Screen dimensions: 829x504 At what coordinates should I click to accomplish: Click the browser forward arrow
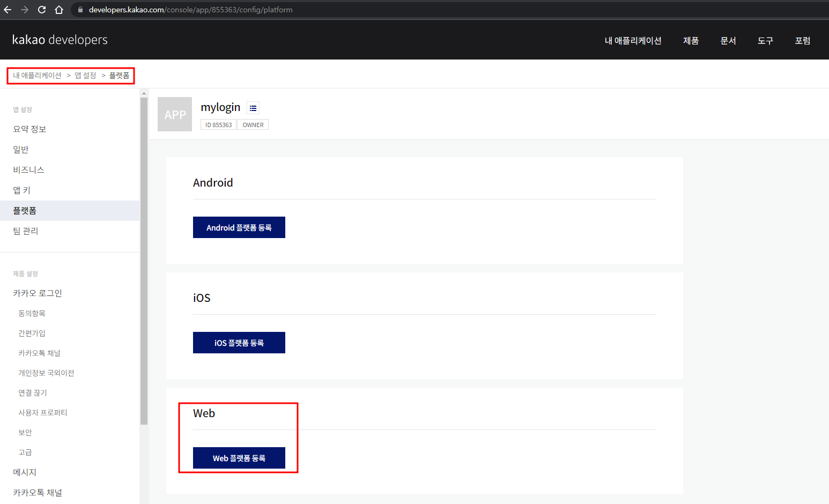(x=25, y=10)
